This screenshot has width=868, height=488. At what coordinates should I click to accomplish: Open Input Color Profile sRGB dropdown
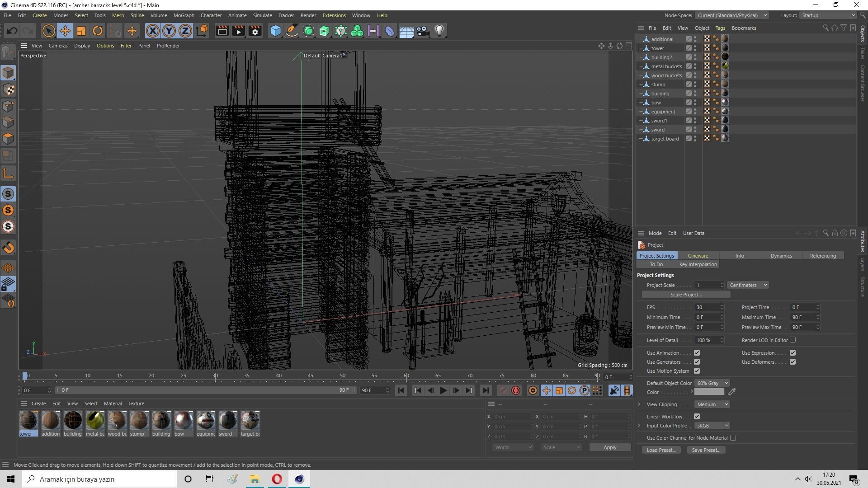coord(712,426)
